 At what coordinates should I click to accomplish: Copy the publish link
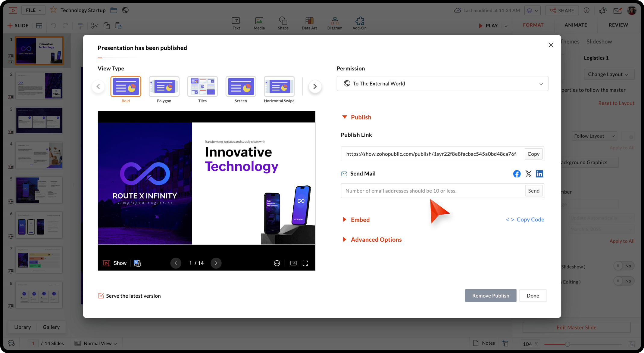point(533,154)
